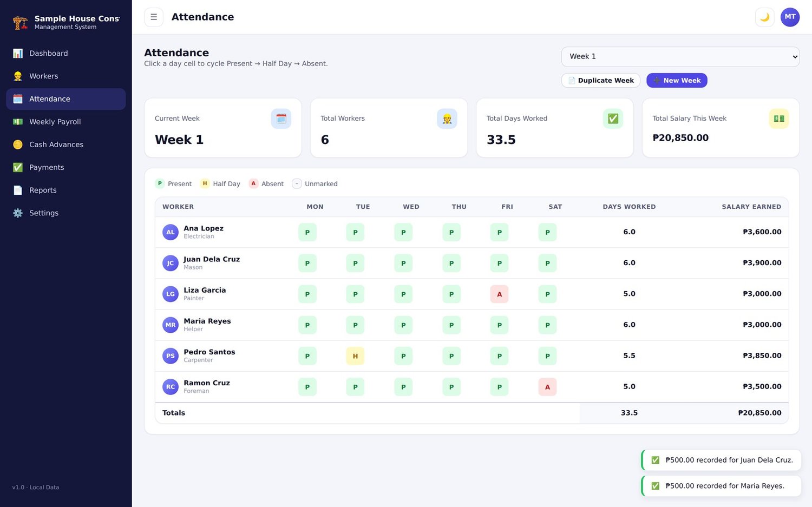This screenshot has height=507, width=812.
Task: Click the crane logo icon in sidebar
Action: 21,22
